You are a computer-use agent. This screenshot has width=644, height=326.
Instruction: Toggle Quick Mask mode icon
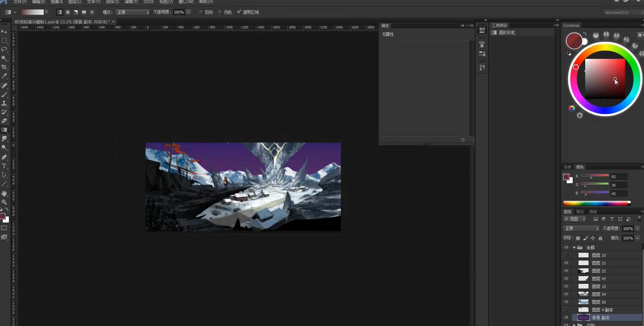point(4,228)
